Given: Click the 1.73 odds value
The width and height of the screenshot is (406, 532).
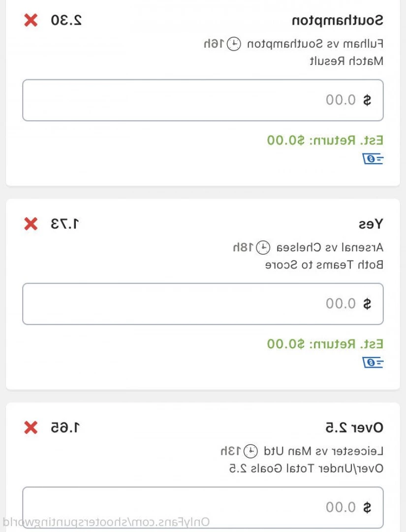Looking at the screenshot, I should (65, 224).
